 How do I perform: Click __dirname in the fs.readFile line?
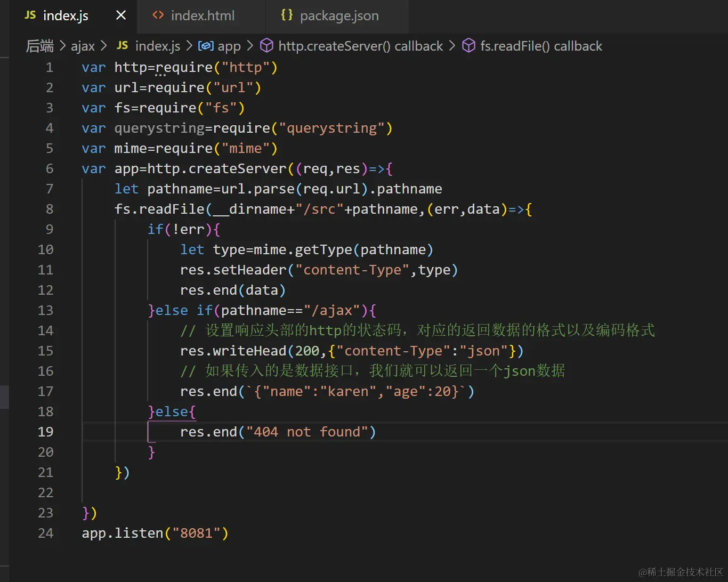[249, 209]
